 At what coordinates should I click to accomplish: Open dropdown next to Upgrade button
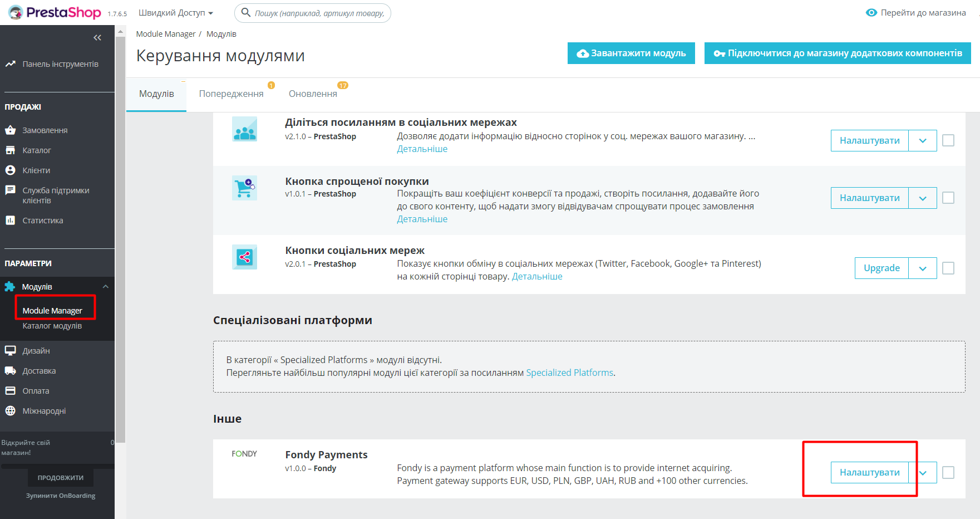click(923, 268)
